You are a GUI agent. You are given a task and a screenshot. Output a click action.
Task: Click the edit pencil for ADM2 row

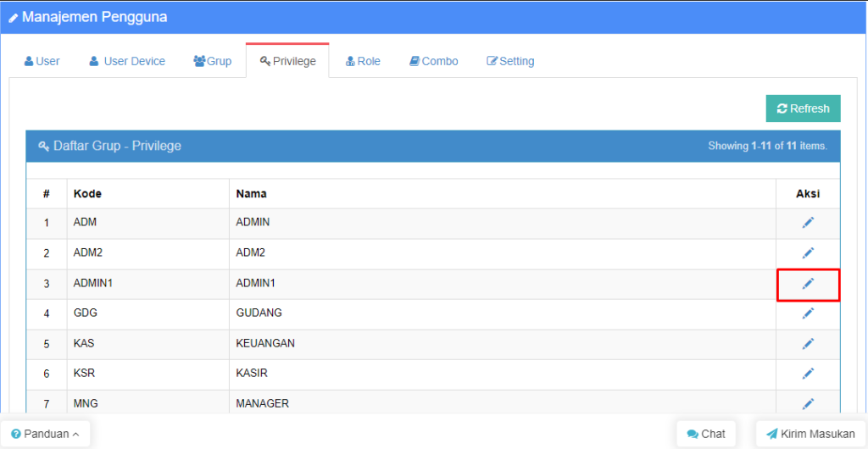coord(808,252)
